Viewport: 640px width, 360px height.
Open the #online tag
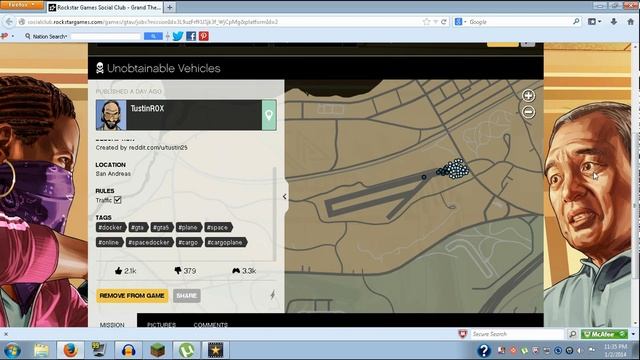[109, 242]
